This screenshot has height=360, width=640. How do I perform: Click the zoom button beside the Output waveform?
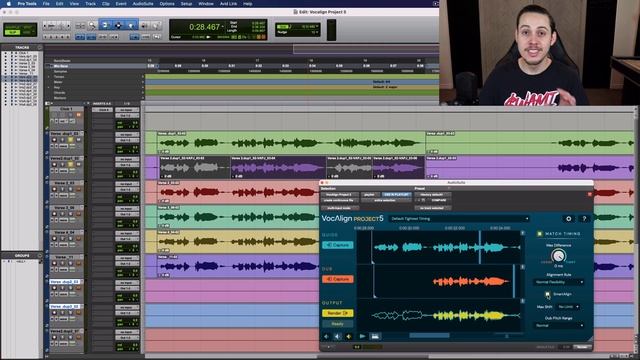tap(522, 301)
